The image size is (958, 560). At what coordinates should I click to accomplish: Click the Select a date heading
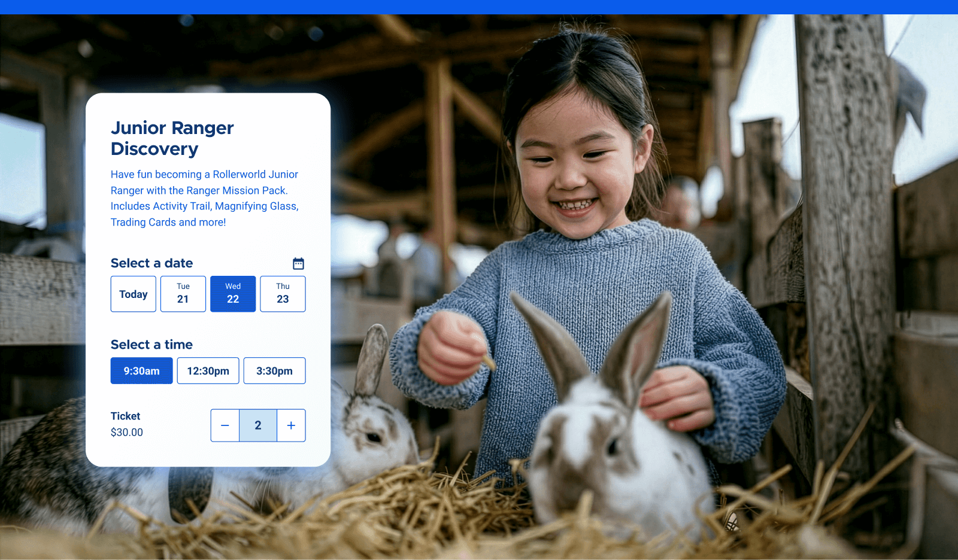(151, 263)
